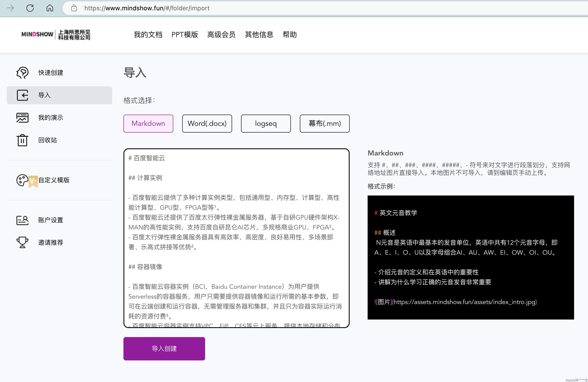This screenshot has width=588, height=382.
Task: Click the 导入 arrow-box icon
Action: [22, 95]
